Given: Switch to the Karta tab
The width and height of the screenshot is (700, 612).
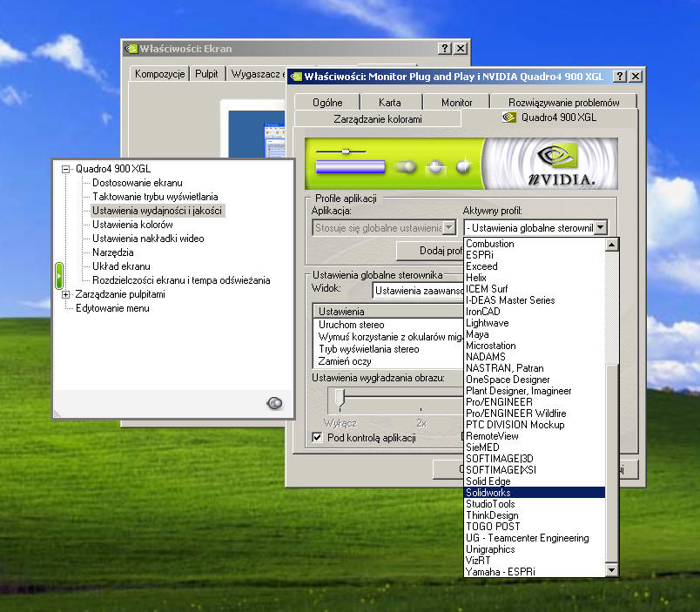Looking at the screenshot, I should pyautogui.click(x=390, y=102).
